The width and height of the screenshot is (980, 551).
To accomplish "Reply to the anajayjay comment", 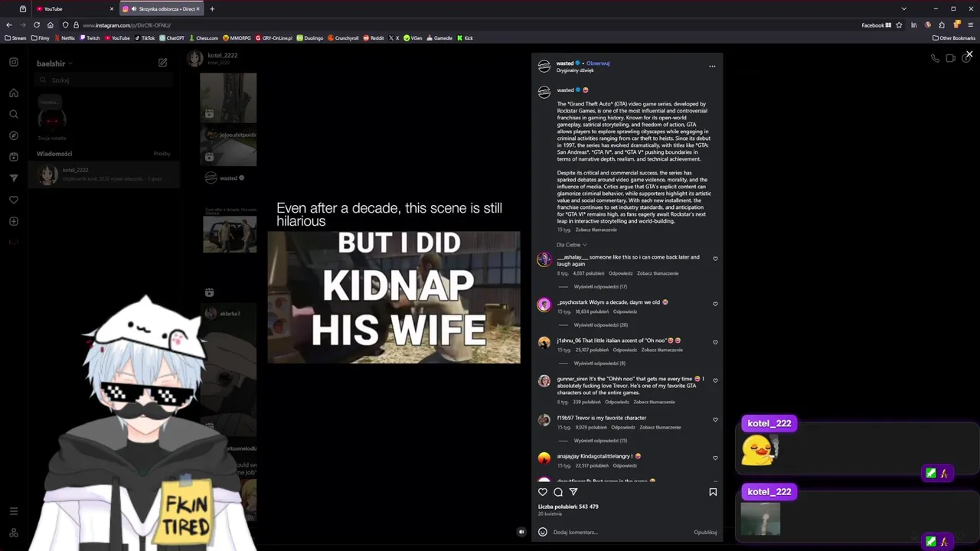I will pyautogui.click(x=625, y=465).
